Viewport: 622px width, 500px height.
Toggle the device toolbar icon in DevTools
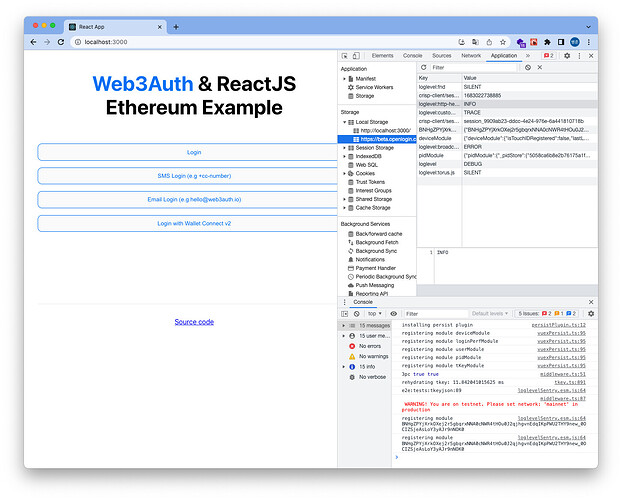click(356, 56)
